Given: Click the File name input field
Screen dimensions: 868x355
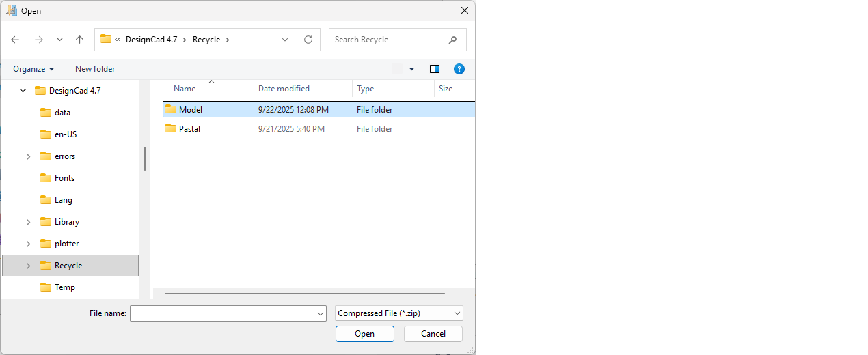Looking at the screenshot, I should (x=223, y=313).
